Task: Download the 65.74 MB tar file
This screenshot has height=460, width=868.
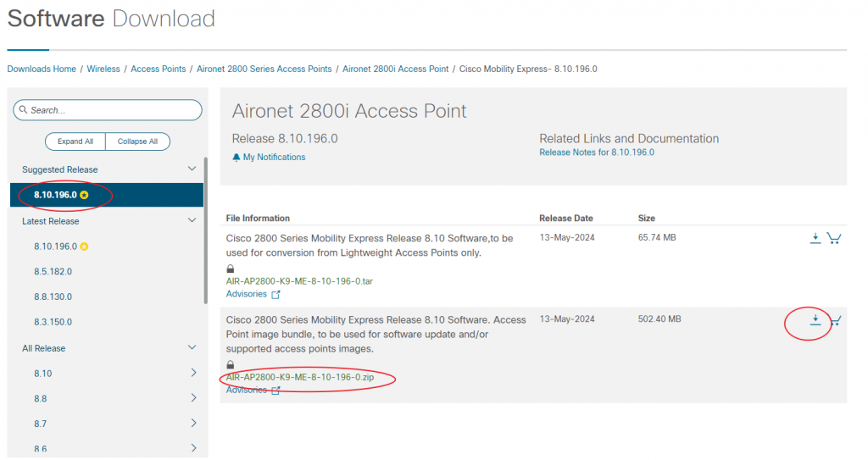Action: (815, 239)
